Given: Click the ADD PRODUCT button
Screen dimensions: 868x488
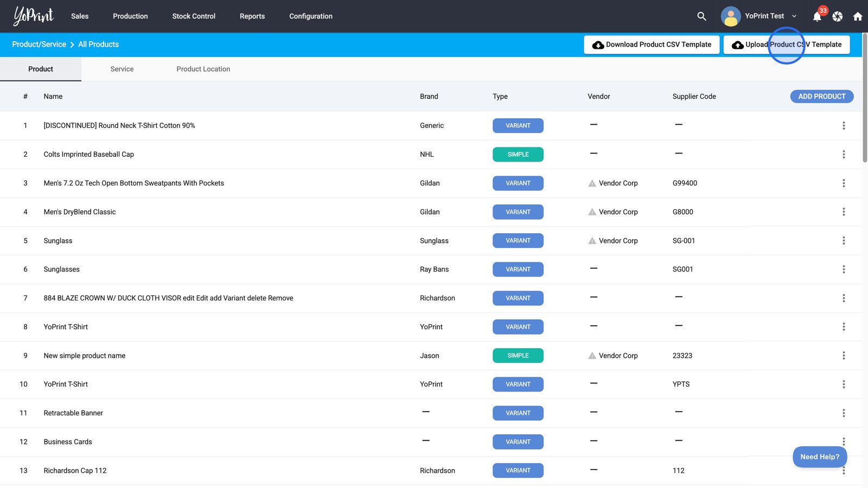Looking at the screenshot, I should (x=821, y=97).
